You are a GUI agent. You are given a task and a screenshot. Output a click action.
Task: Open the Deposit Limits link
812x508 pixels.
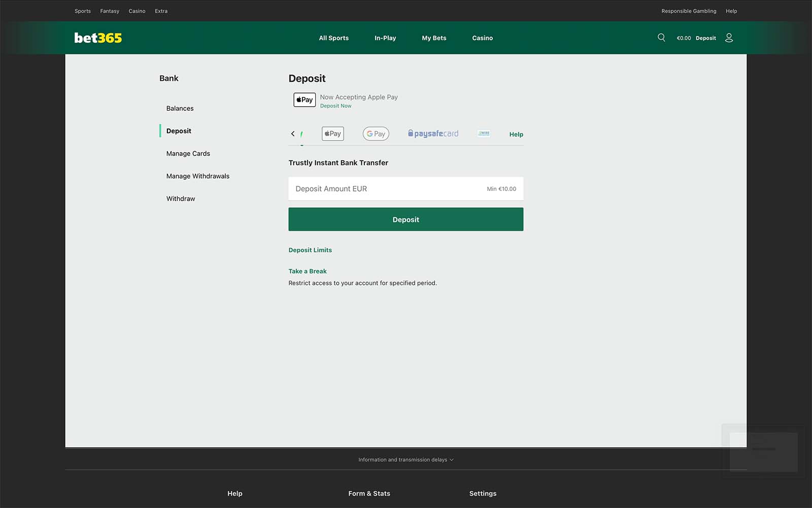tap(310, 250)
